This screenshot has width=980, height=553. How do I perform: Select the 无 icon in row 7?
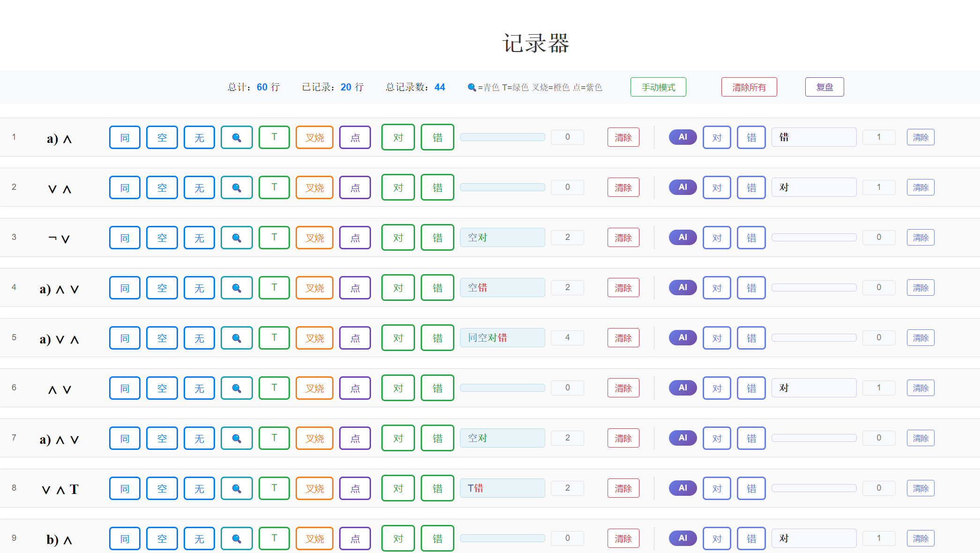coord(199,438)
